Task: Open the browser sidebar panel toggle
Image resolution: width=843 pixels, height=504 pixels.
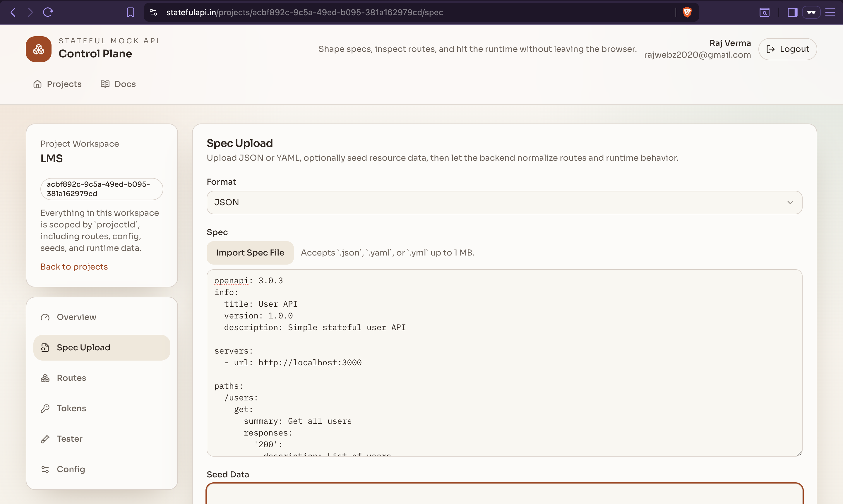Action: (x=792, y=12)
